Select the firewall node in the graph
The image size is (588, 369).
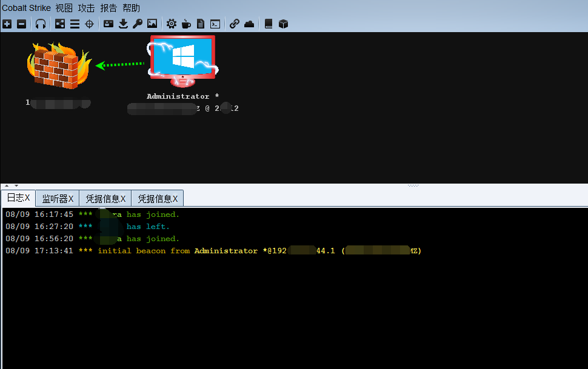[x=59, y=65]
